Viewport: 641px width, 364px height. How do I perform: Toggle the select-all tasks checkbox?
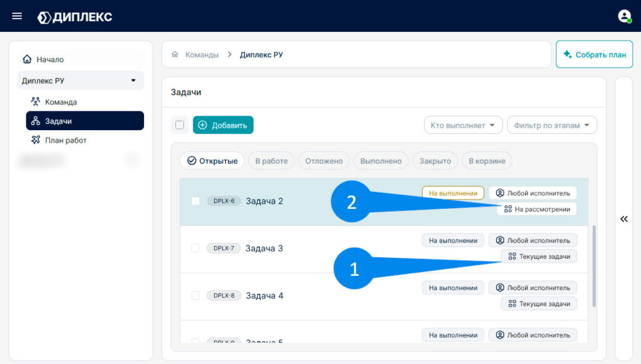(180, 125)
